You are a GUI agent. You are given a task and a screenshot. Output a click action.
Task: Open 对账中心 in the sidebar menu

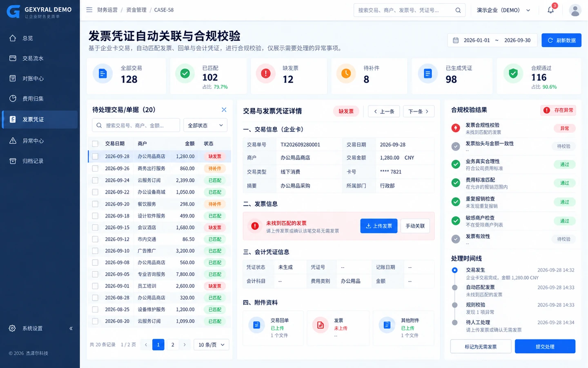coord(40,79)
